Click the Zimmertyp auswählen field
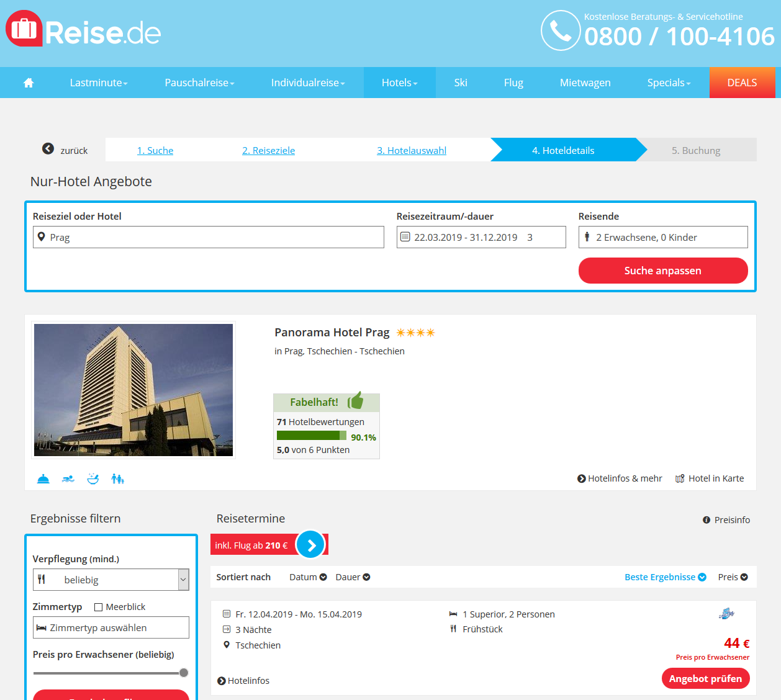 coord(111,627)
